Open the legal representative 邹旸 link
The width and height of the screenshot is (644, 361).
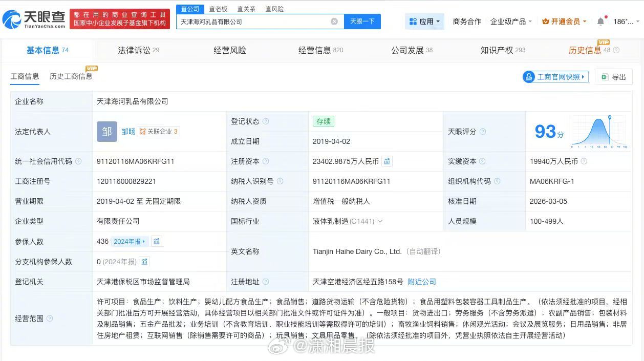coord(128,132)
